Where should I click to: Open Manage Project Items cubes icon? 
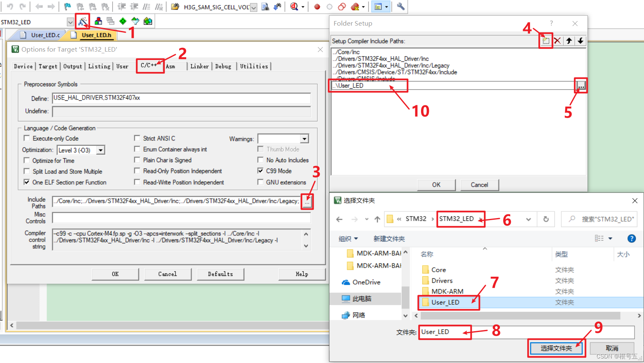tap(98, 21)
